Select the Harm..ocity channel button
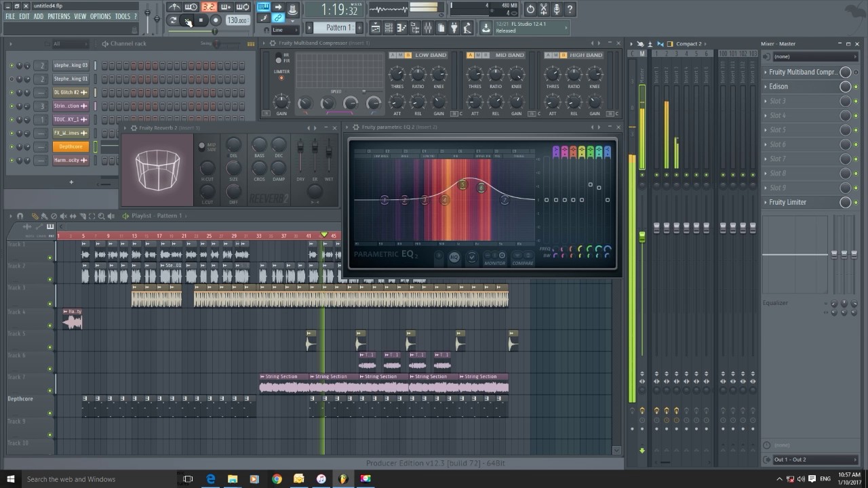The height and width of the screenshot is (488, 868). 71,160
